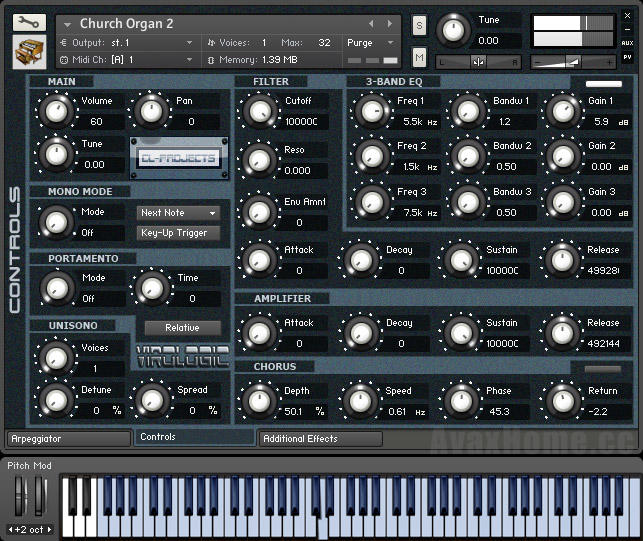Click the stereo pan slider in header
Image resolution: width=643 pixels, height=541 pixels.
tap(479, 61)
